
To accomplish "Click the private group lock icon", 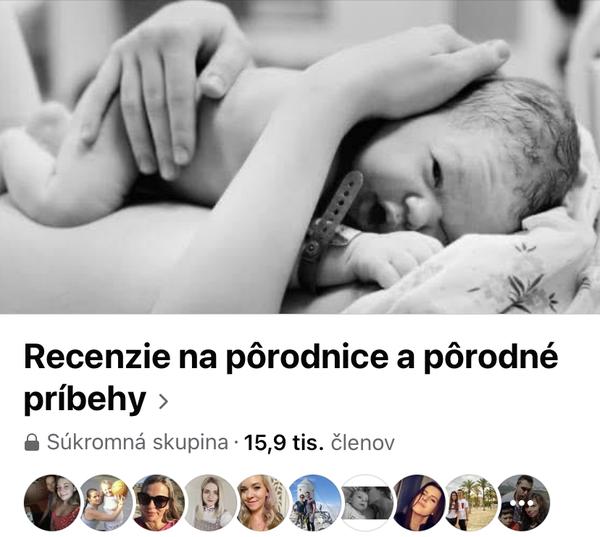I will click(32, 442).
